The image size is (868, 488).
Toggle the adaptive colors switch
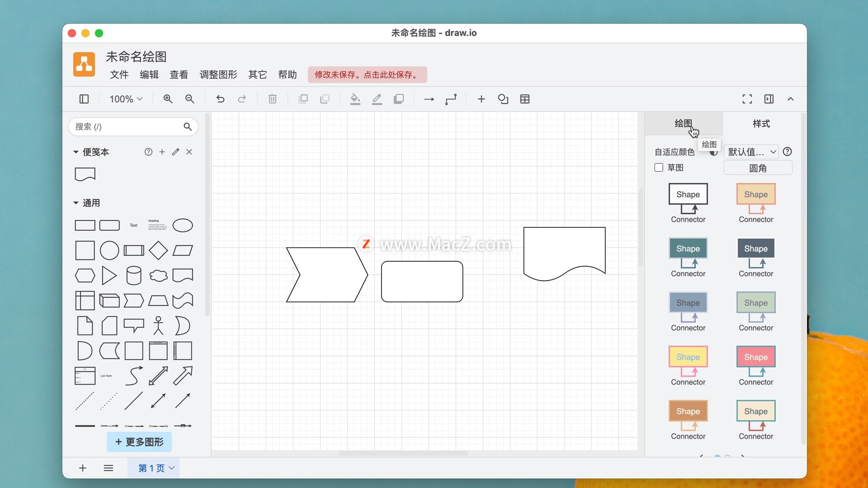coord(714,153)
